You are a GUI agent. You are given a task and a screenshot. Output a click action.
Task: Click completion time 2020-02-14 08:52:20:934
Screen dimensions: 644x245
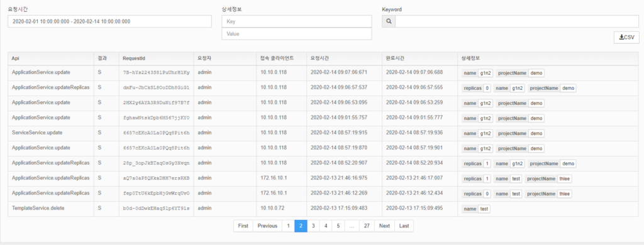tap(414, 163)
